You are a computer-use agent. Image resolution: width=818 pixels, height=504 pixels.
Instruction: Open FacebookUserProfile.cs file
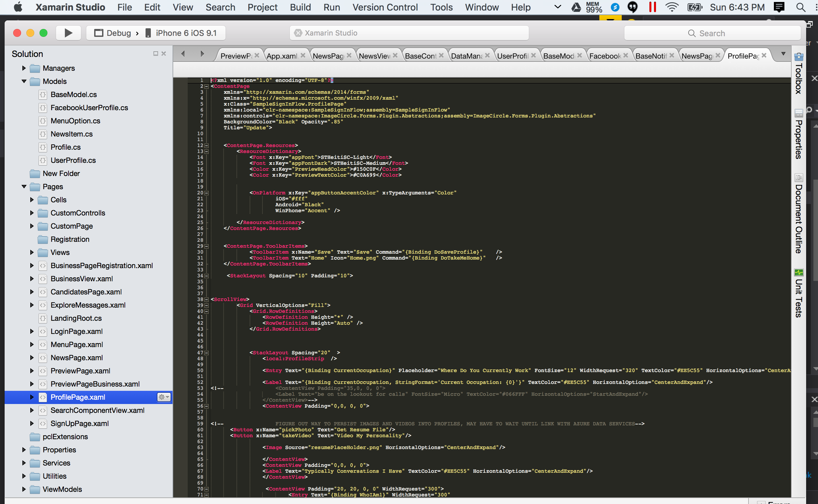click(89, 108)
